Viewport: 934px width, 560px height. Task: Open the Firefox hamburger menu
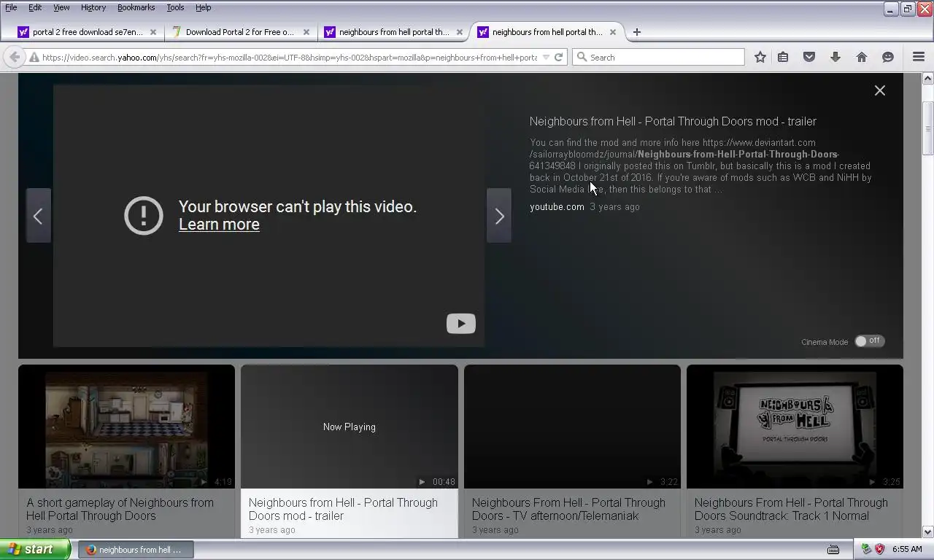click(919, 57)
